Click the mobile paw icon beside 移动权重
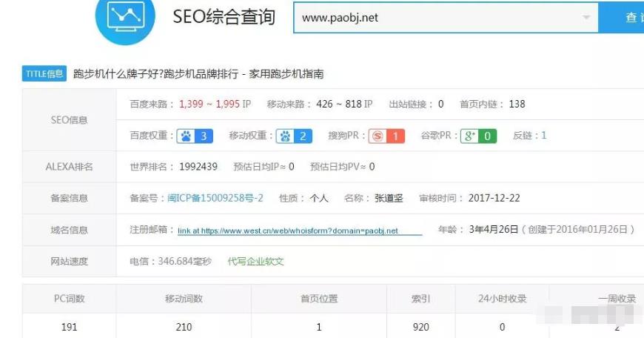Screen dimensions: 644x338 (x=286, y=136)
